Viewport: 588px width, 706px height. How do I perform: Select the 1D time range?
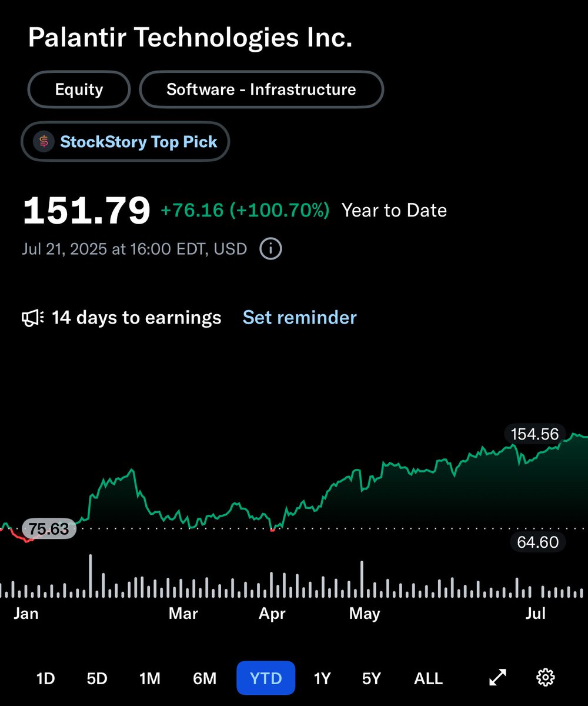(x=45, y=678)
